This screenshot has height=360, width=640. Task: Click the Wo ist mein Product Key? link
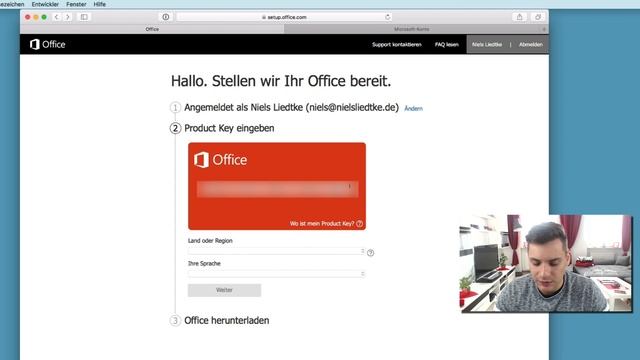(322, 224)
